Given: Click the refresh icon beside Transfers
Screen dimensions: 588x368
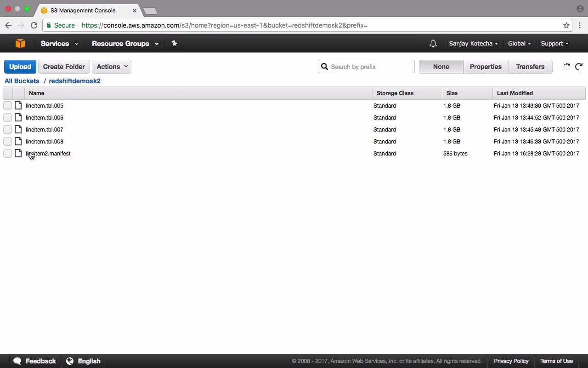Looking at the screenshot, I should [x=579, y=67].
